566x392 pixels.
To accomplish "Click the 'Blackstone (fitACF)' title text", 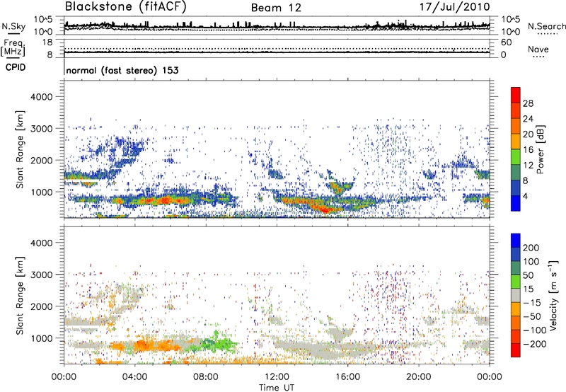I will pos(126,7).
